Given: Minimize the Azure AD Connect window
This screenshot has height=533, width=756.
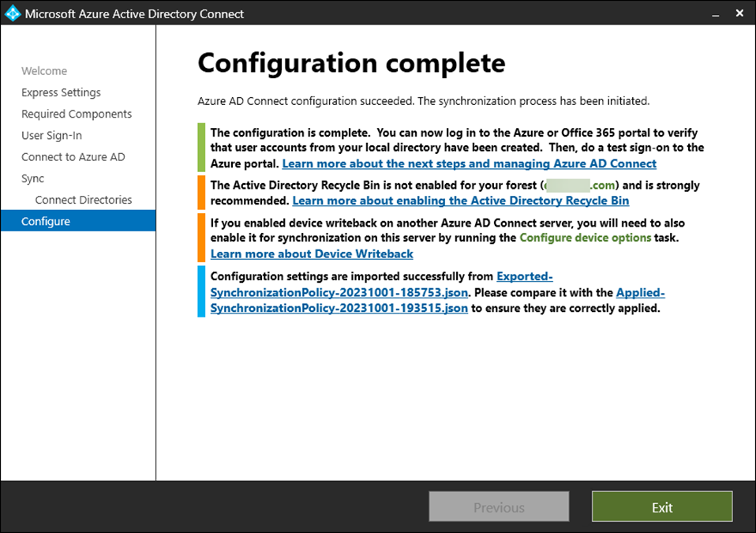Looking at the screenshot, I should click(714, 13).
